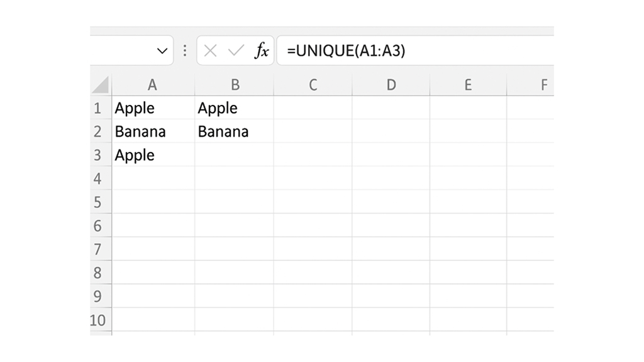Click empty cell C1

[x=313, y=107]
